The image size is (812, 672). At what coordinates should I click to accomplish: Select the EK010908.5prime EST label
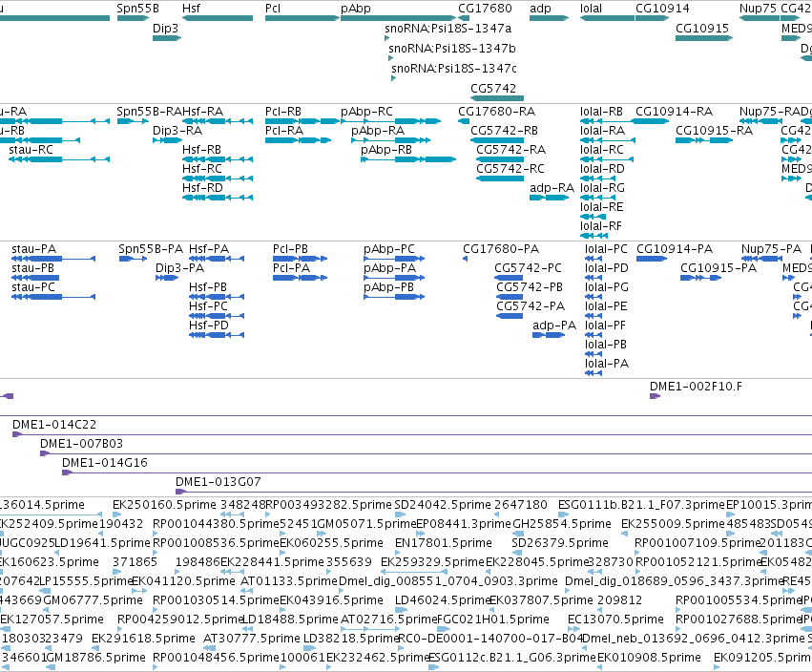click(x=649, y=658)
